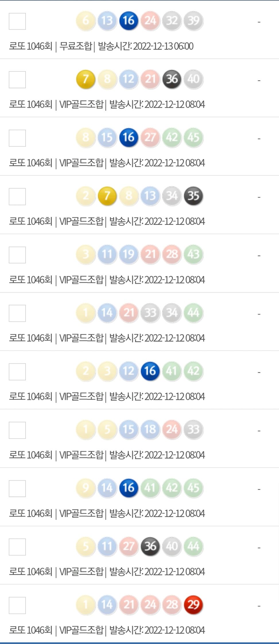Click the blue number 19 ball
Viewport: 279px width, 644px height.
129,254
